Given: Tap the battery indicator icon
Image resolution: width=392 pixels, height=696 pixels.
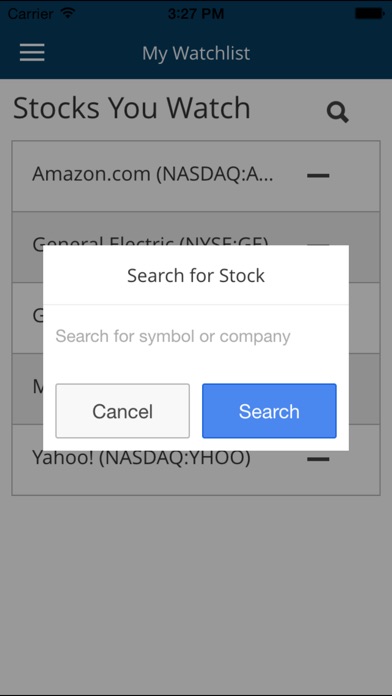Looking at the screenshot, I should (369, 14).
